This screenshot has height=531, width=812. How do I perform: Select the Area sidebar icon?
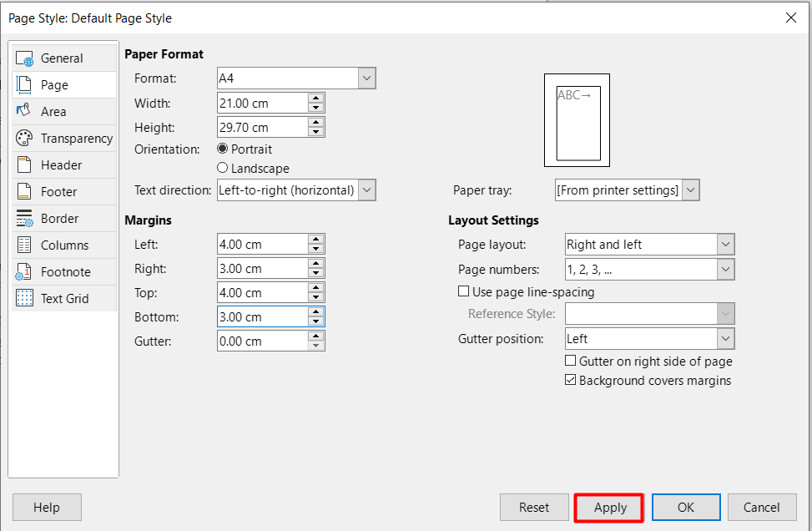click(27, 111)
